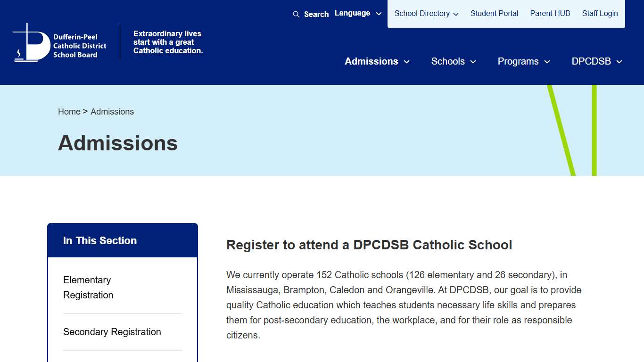Open the Admissions navigation menu
Viewport: 644px width, 362px height.
point(371,61)
